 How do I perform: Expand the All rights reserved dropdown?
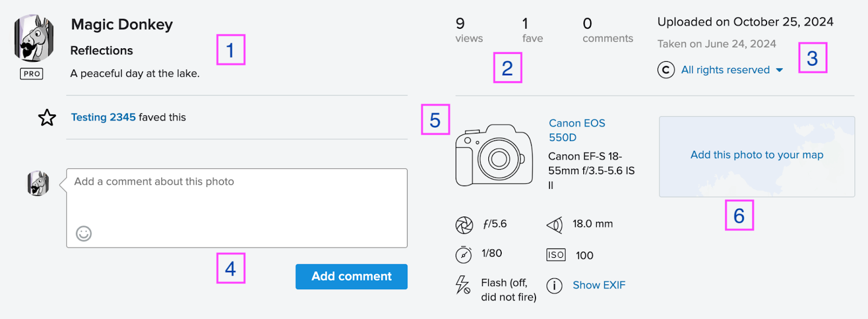click(x=732, y=70)
